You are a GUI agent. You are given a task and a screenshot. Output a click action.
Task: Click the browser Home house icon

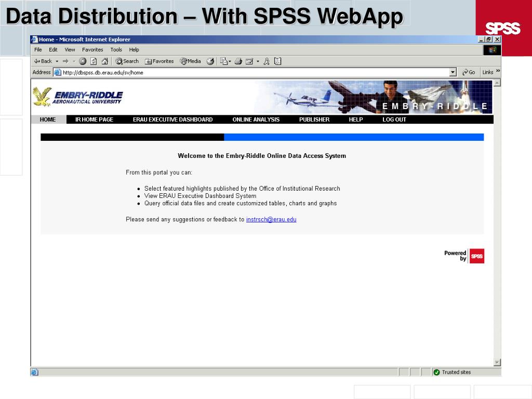point(105,61)
